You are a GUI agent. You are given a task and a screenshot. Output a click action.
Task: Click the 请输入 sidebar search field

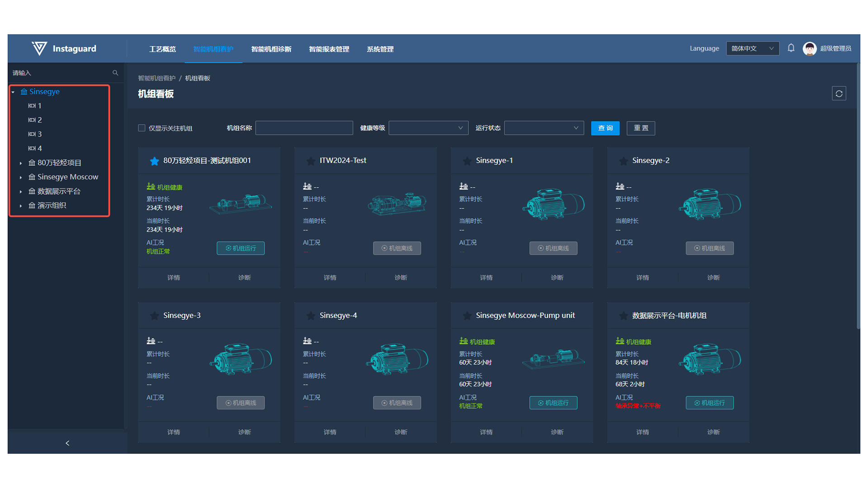coord(61,73)
